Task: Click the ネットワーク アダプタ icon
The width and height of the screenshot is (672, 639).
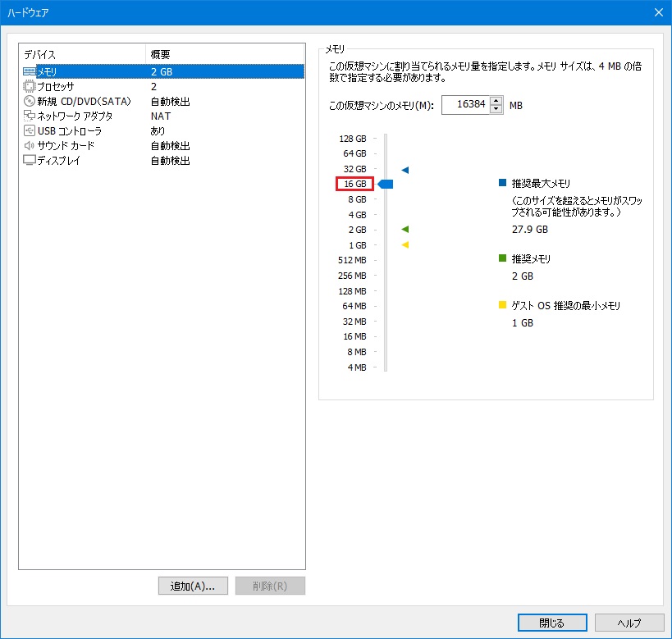Action: point(30,116)
